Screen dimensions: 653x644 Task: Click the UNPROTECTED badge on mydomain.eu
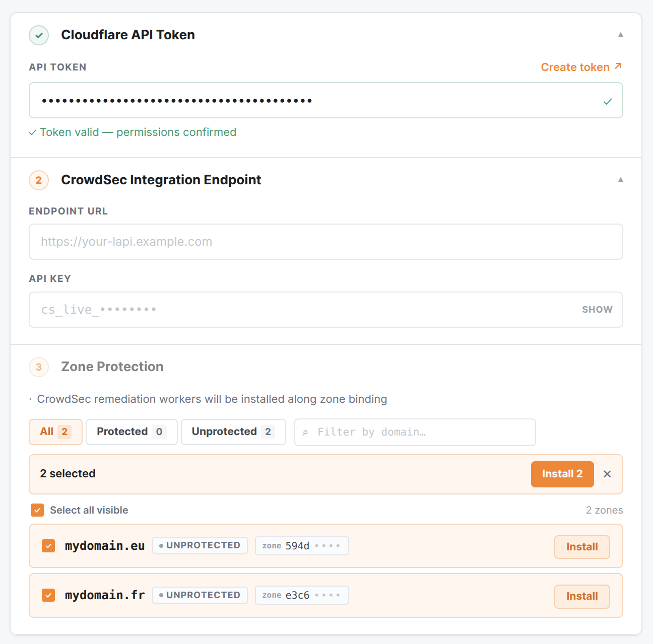200,546
